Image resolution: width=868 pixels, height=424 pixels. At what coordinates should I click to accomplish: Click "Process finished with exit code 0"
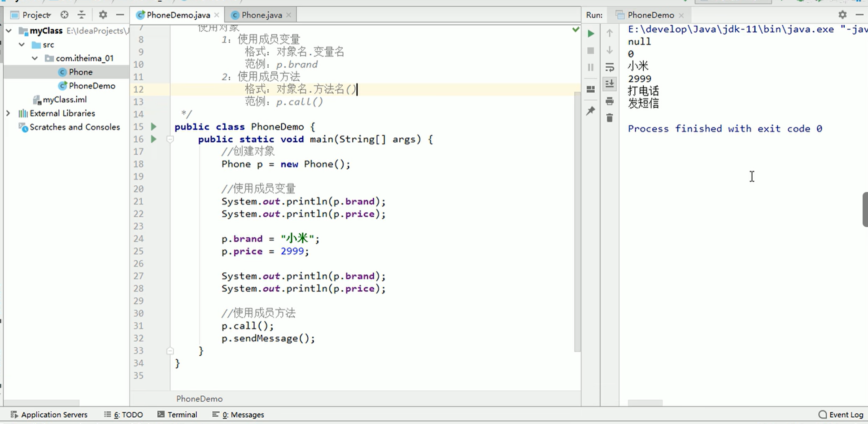[x=725, y=129]
